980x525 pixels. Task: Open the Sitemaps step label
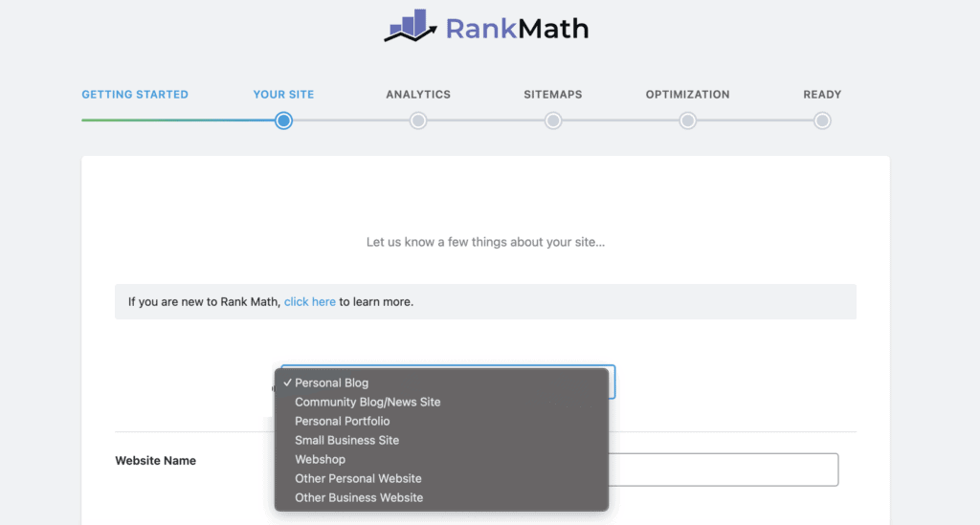click(553, 95)
